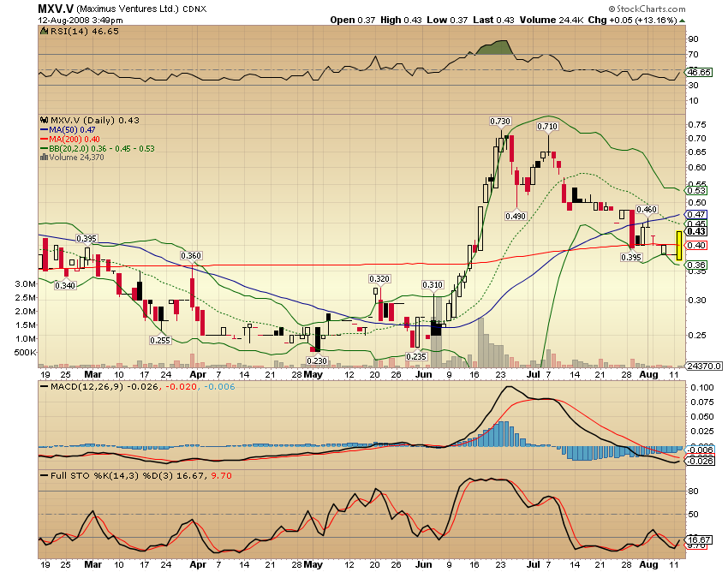
Task: Click the Jun label on bottom axis
Action: 423,564
